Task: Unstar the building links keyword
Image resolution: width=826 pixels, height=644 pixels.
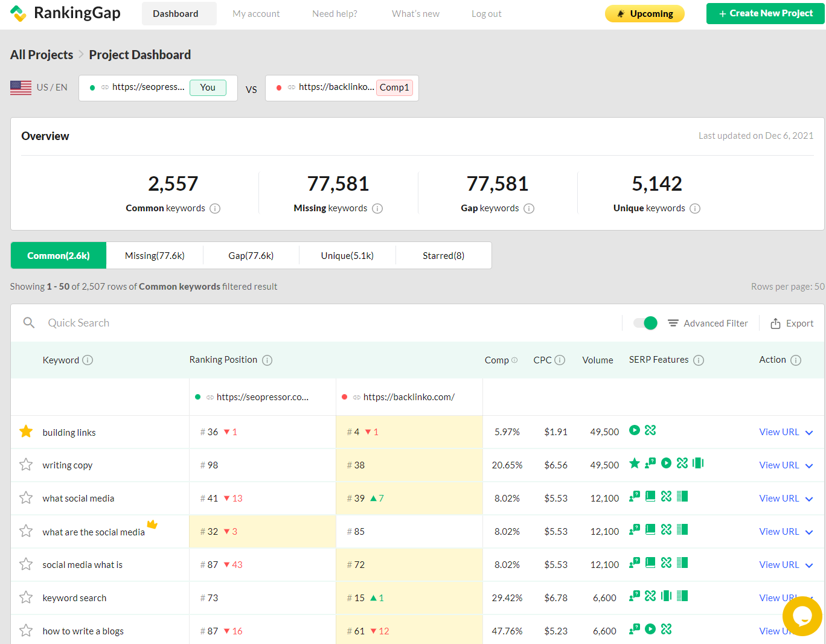Action: 26,432
